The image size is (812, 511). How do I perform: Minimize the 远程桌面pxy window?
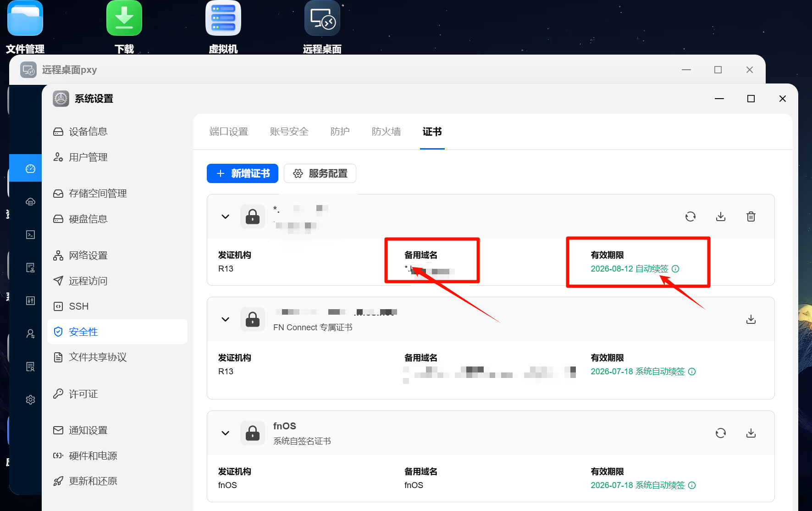pos(686,70)
